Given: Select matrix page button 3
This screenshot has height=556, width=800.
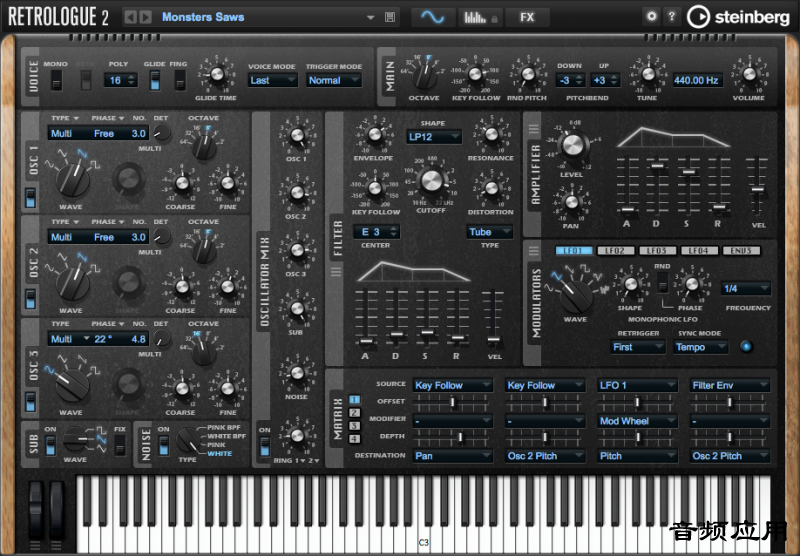Looking at the screenshot, I should [x=354, y=425].
